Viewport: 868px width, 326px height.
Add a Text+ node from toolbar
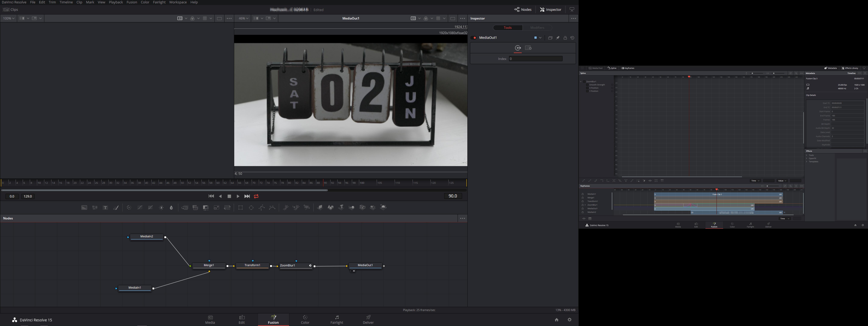[x=105, y=208]
